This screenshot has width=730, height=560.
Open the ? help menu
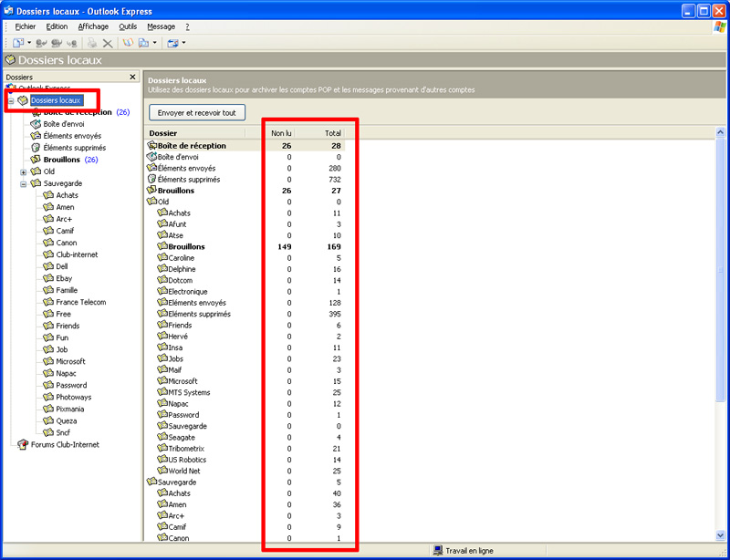(x=188, y=26)
